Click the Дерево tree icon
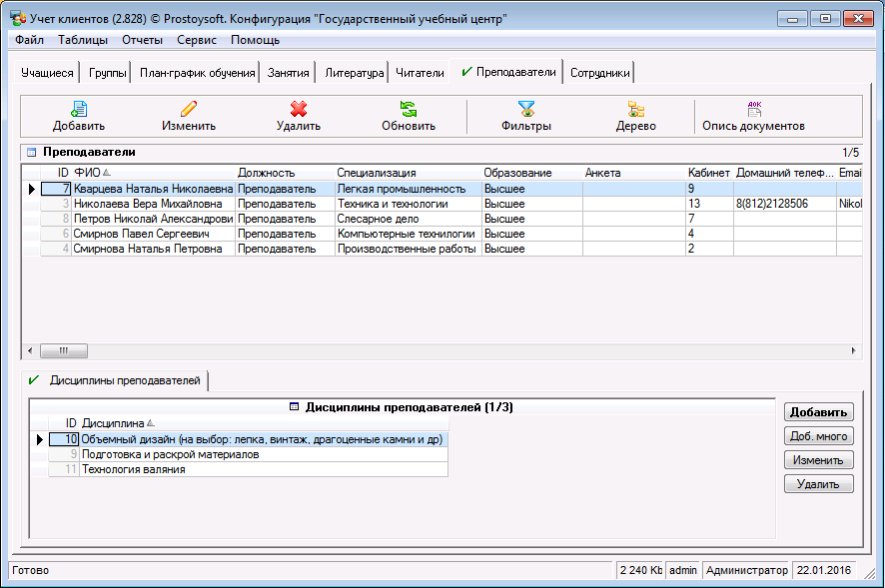The height and width of the screenshot is (588, 885). point(635,110)
